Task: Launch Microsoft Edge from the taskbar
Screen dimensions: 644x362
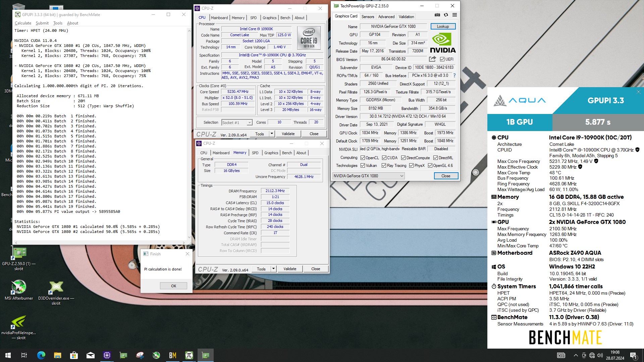Action: point(41,355)
